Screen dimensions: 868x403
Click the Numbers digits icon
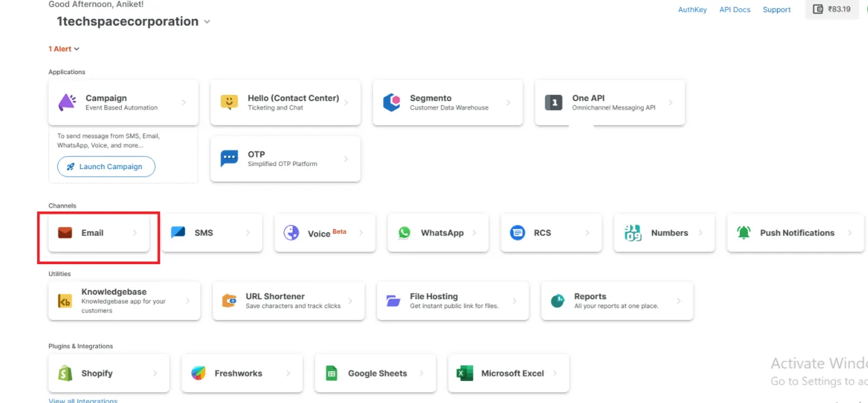click(x=633, y=233)
